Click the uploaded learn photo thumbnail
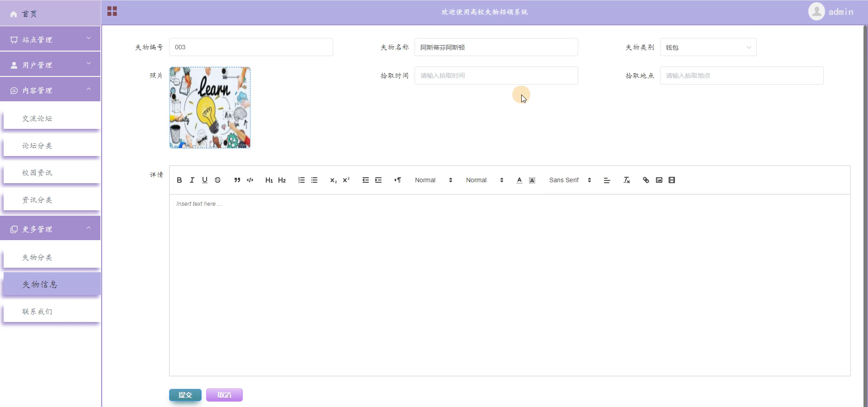868x407 pixels. (x=210, y=108)
